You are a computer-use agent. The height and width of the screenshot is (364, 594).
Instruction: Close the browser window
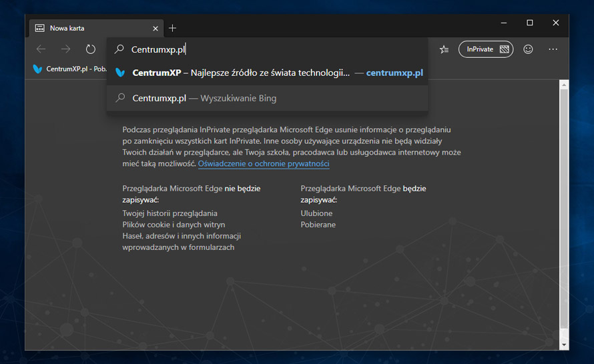tap(556, 23)
